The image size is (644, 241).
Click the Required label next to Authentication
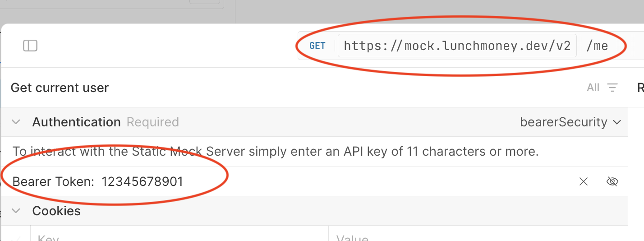[x=153, y=122]
